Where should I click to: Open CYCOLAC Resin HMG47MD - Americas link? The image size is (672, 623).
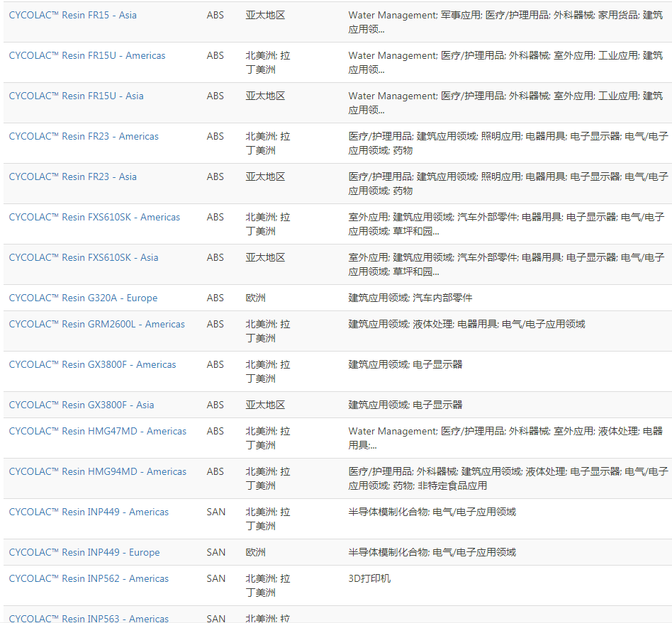(98, 431)
